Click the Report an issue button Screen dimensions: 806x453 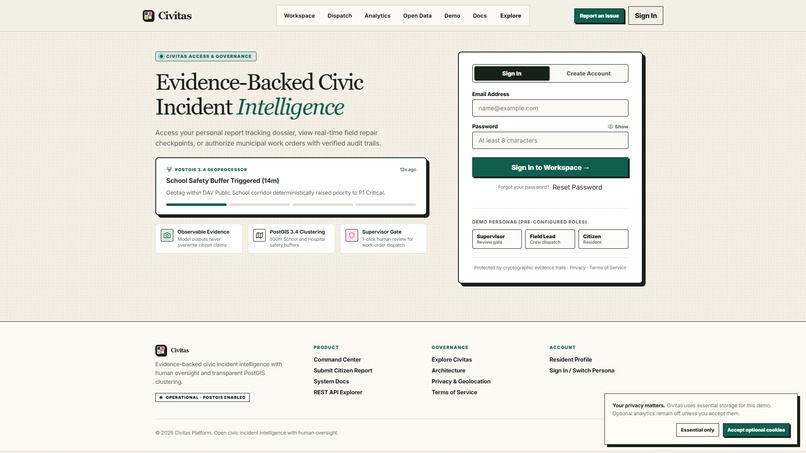599,16
